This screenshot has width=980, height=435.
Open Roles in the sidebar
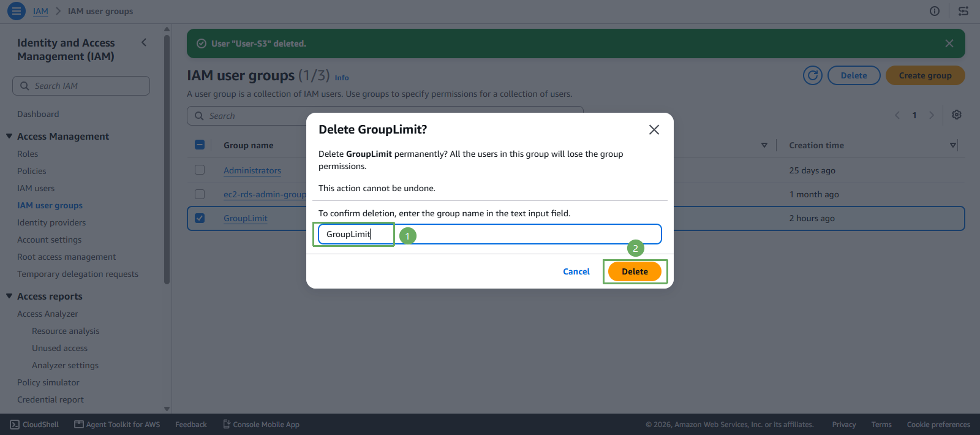[28, 154]
